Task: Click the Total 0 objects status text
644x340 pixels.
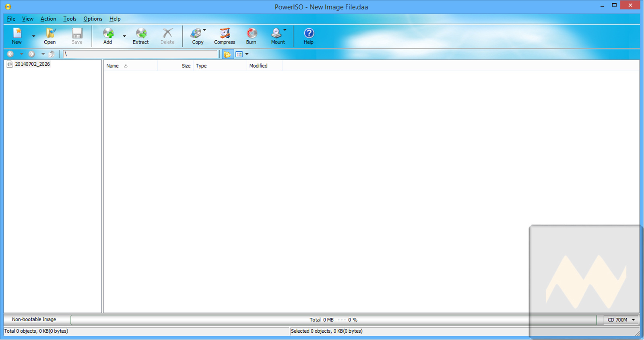Action: coord(36,331)
